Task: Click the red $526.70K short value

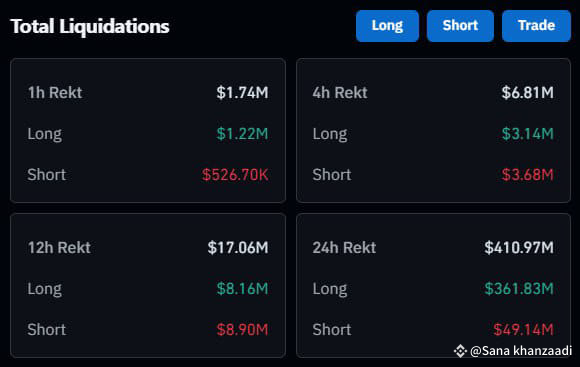Action: click(235, 175)
